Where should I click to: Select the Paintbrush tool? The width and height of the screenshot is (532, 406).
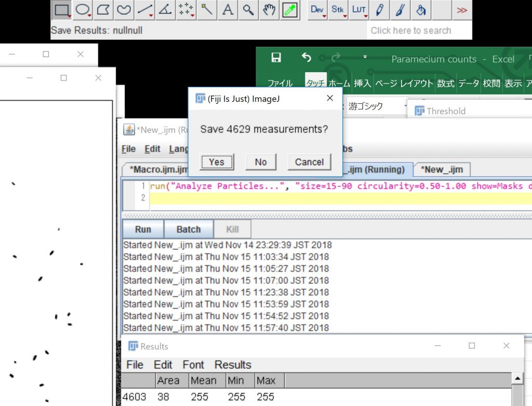tap(400, 10)
